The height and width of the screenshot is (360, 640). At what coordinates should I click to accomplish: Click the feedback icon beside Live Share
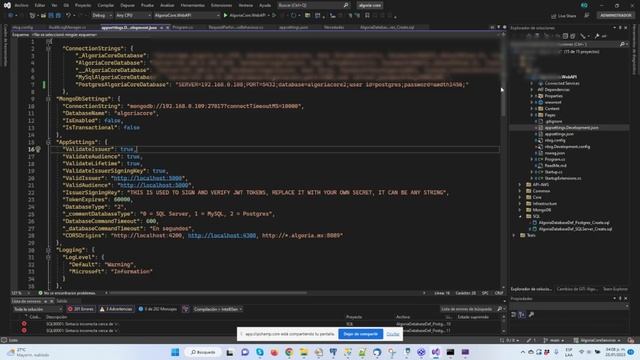point(587,16)
